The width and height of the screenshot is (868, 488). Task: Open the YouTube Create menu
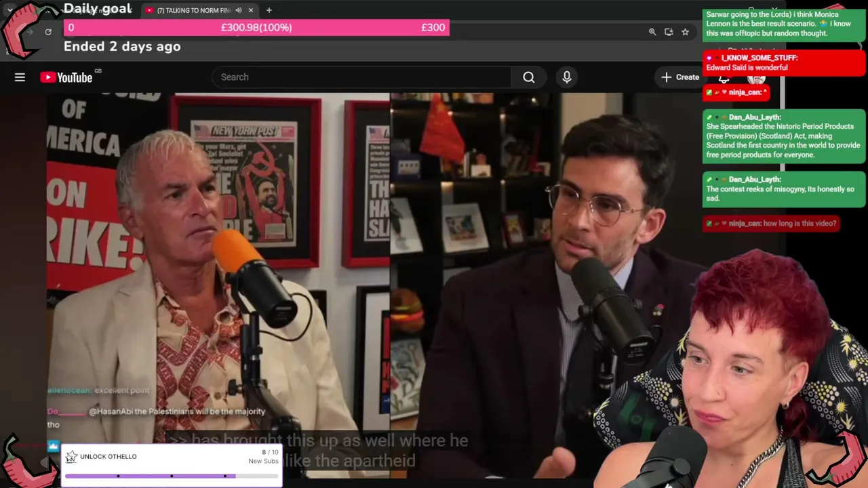679,77
